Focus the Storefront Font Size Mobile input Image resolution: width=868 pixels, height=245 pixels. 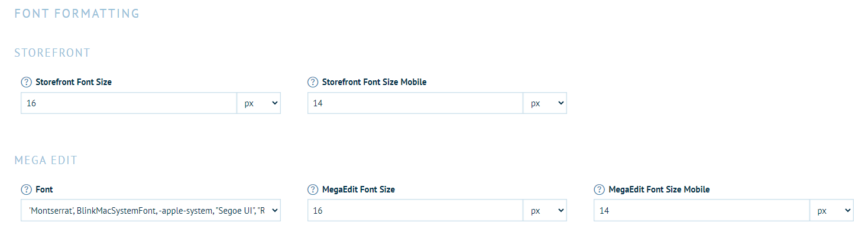coord(415,103)
